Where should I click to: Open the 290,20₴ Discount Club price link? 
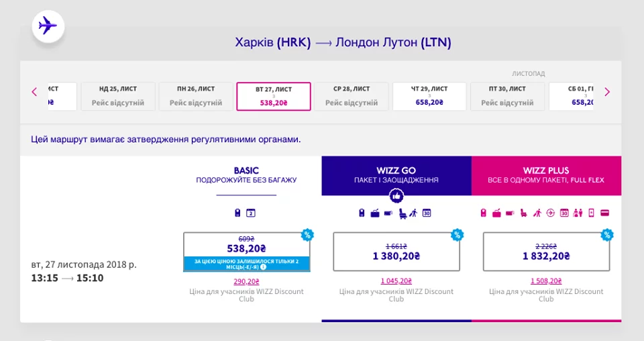(x=247, y=281)
